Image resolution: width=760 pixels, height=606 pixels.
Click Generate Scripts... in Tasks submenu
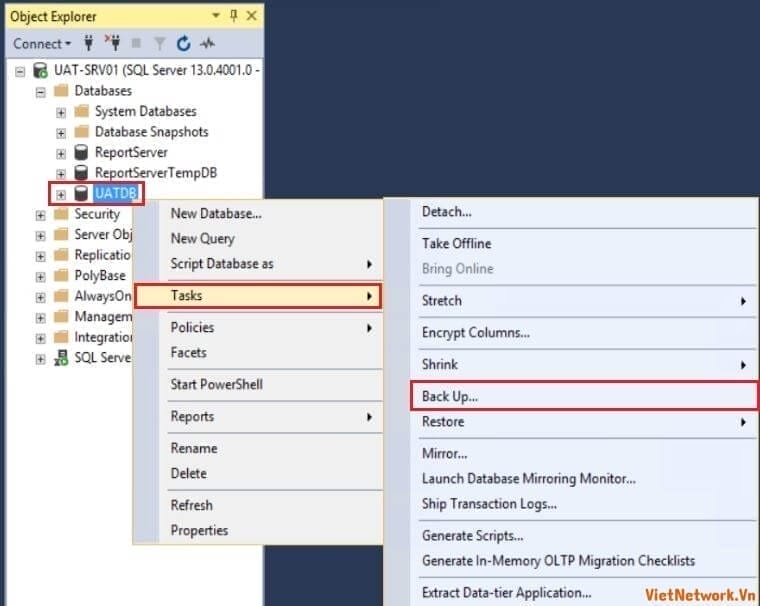pyautogui.click(x=472, y=535)
